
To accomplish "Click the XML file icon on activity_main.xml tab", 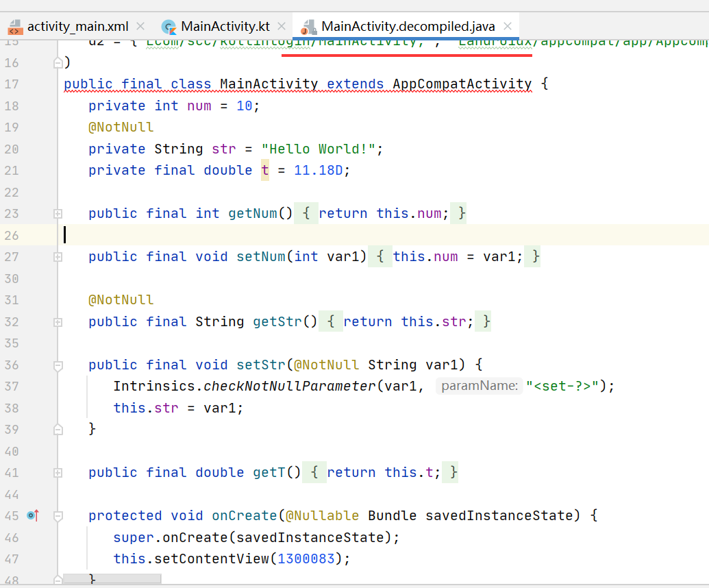I will (x=15, y=27).
